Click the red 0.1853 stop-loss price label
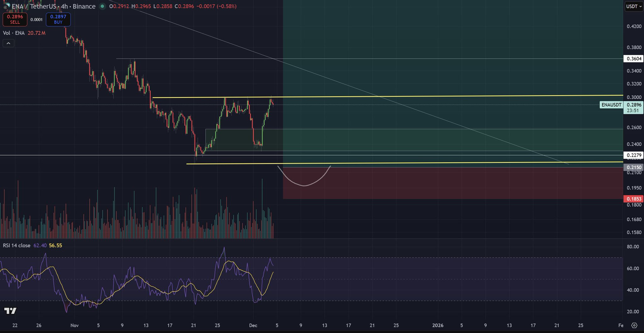 tap(634, 199)
